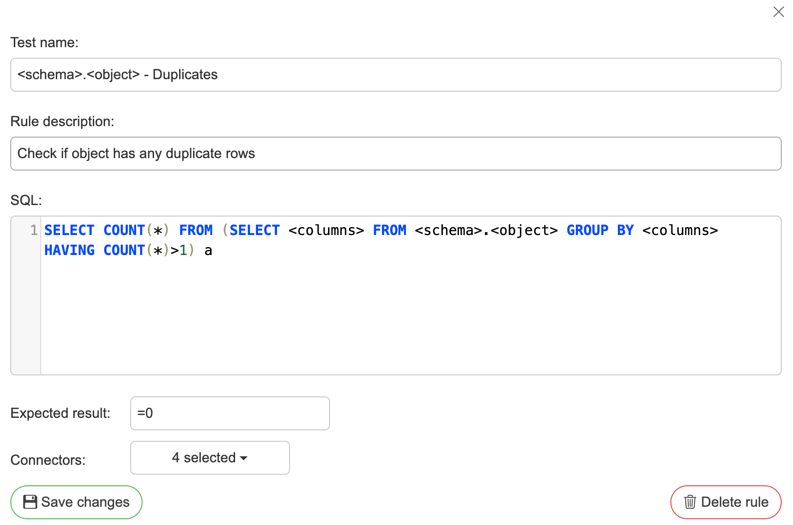Click the 'SQL:' label

[x=26, y=200]
